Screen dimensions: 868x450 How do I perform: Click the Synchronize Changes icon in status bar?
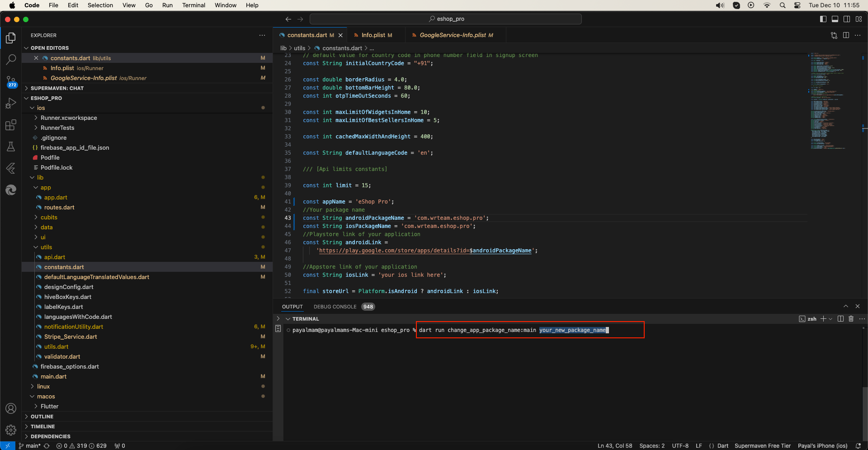point(47,446)
